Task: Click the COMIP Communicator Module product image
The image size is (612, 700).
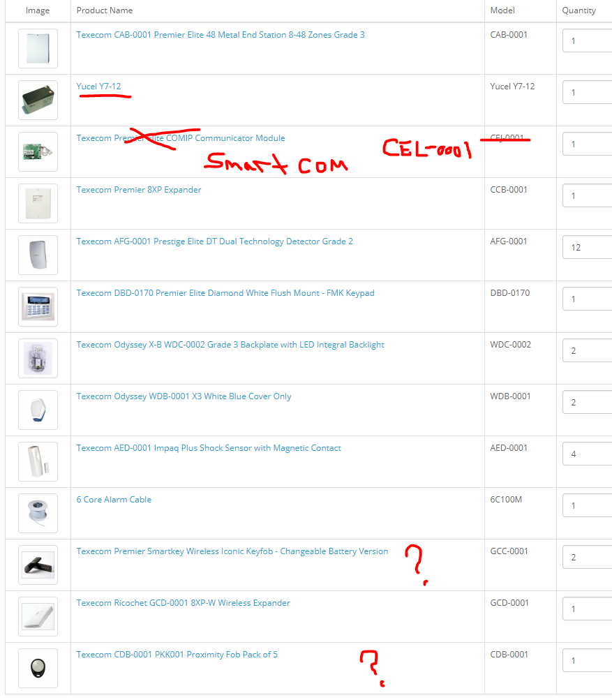Action: pyautogui.click(x=38, y=151)
